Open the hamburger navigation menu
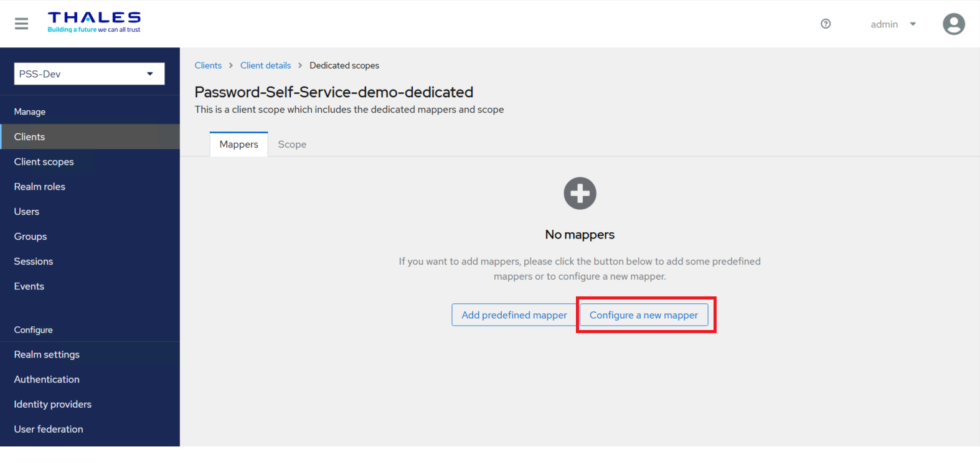980x467 pixels. [x=21, y=24]
